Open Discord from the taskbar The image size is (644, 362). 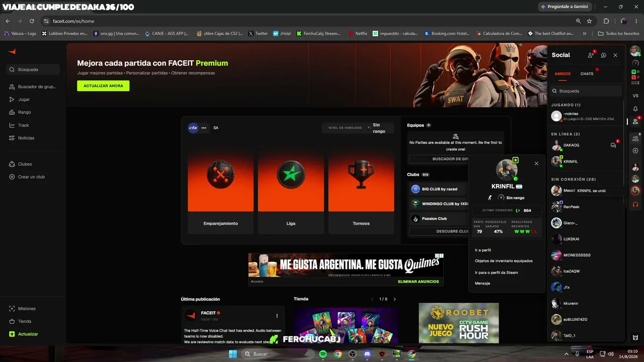367,354
